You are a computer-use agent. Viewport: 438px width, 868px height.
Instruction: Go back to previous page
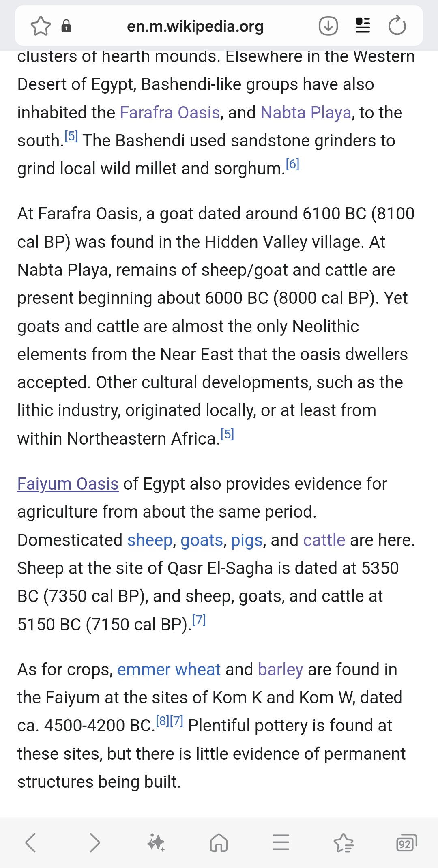tap(31, 842)
